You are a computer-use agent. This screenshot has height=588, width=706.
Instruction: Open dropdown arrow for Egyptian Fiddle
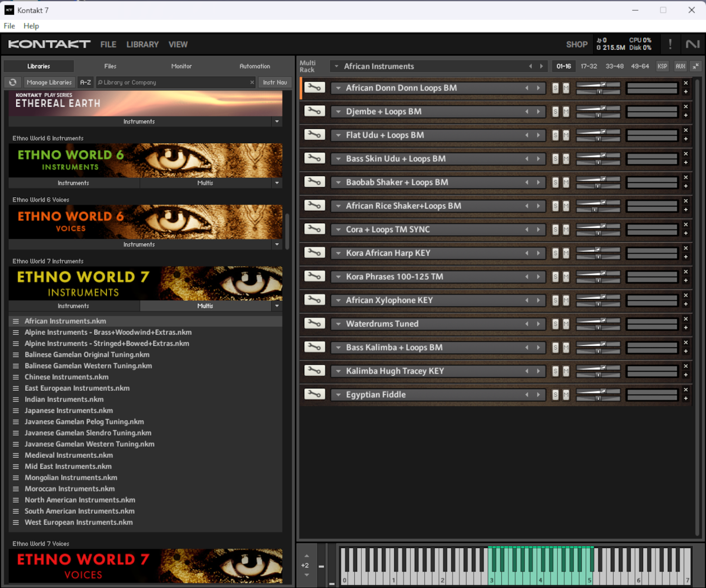tap(338, 394)
